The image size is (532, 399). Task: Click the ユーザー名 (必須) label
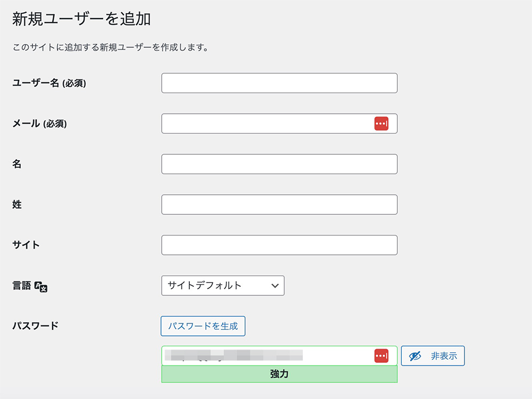(x=49, y=83)
